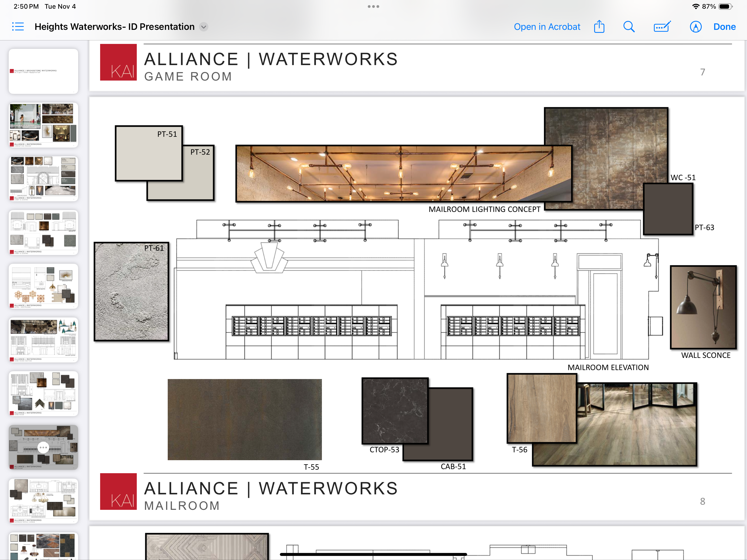Tap the three-dot multitasking control
Image resolution: width=747 pixels, height=560 pixels.
tap(373, 7)
